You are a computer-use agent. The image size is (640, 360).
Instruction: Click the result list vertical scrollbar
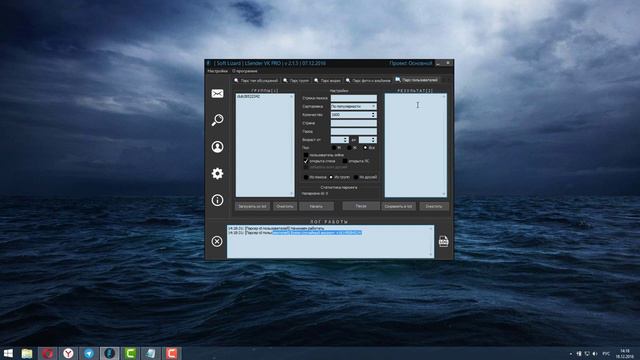(444, 145)
